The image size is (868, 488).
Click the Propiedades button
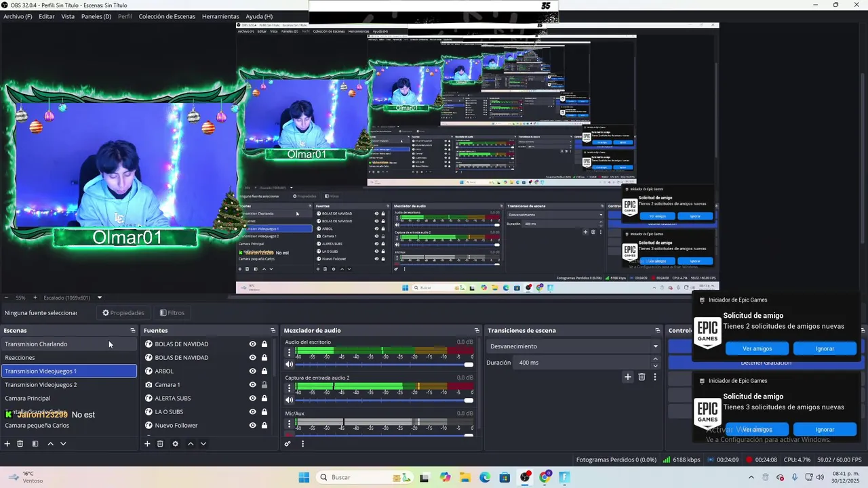click(123, 313)
